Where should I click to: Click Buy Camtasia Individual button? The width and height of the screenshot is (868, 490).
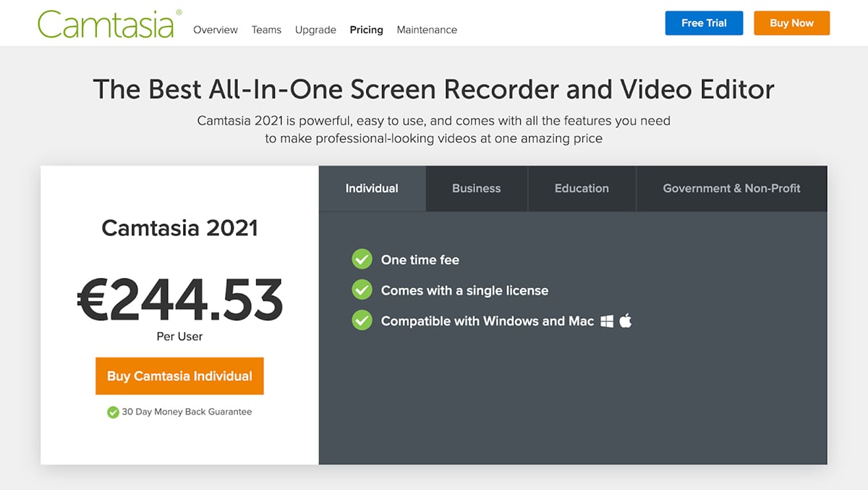[179, 376]
